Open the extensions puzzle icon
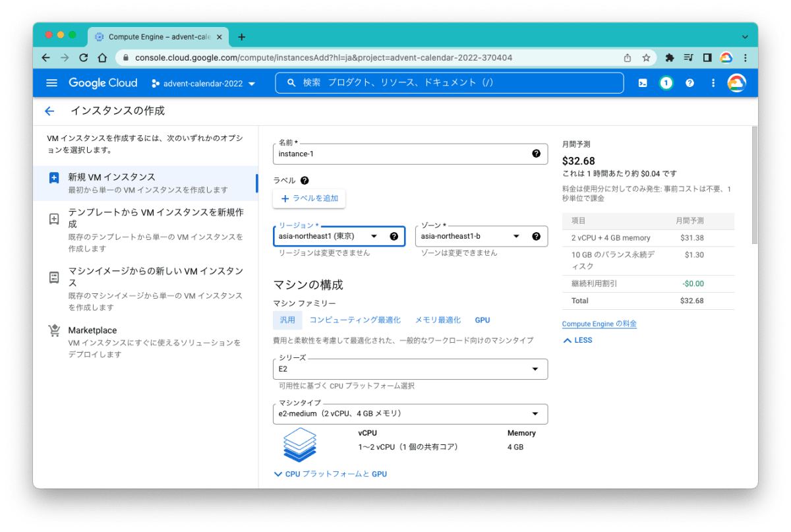Screen dimensions: 791x532 point(670,57)
